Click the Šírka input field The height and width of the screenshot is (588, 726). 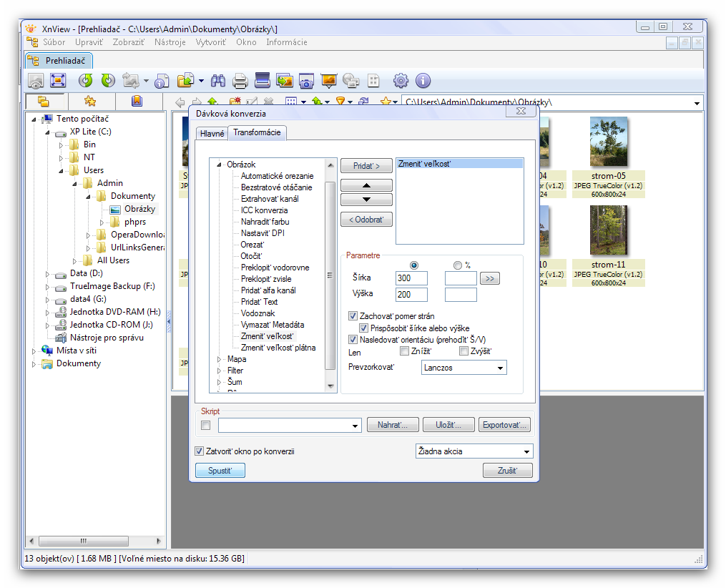click(x=411, y=278)
